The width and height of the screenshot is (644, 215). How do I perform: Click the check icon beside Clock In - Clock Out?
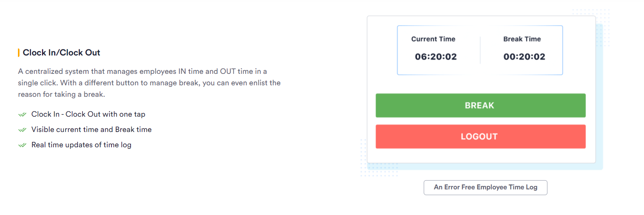[22, 114]
